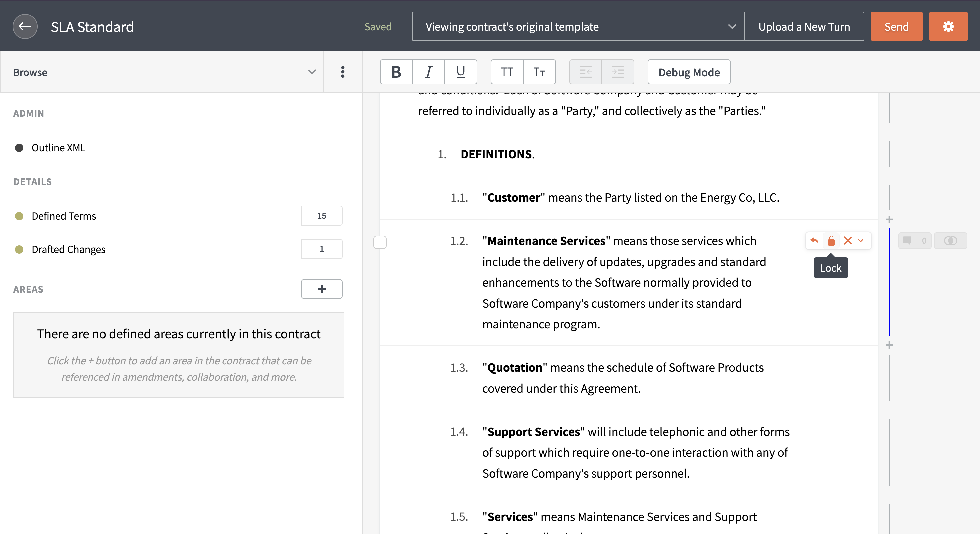This screenshot has height=534, width=980.
Task: Click the revert arrow on clause 1.2
Action: click(x=814, y=241)
